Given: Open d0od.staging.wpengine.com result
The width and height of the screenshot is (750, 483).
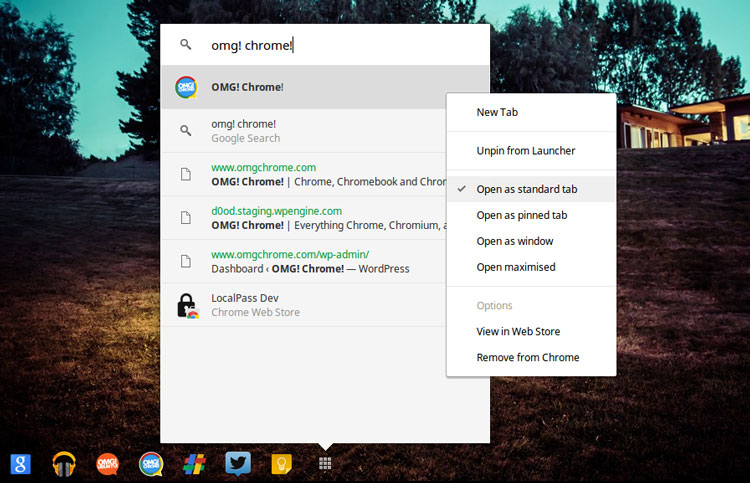Looking at the screenshot, I should (276, 211).
